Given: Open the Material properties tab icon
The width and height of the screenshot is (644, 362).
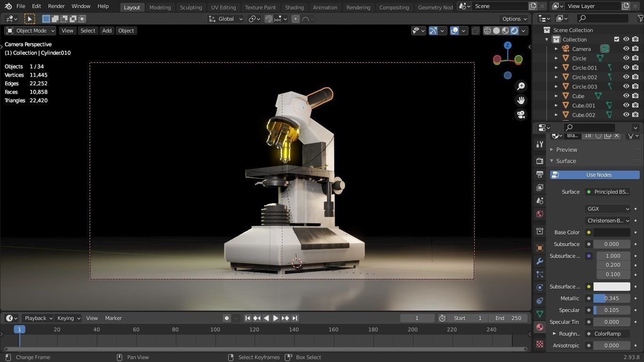Looking at the screenshot, I should tap(540, 327).
